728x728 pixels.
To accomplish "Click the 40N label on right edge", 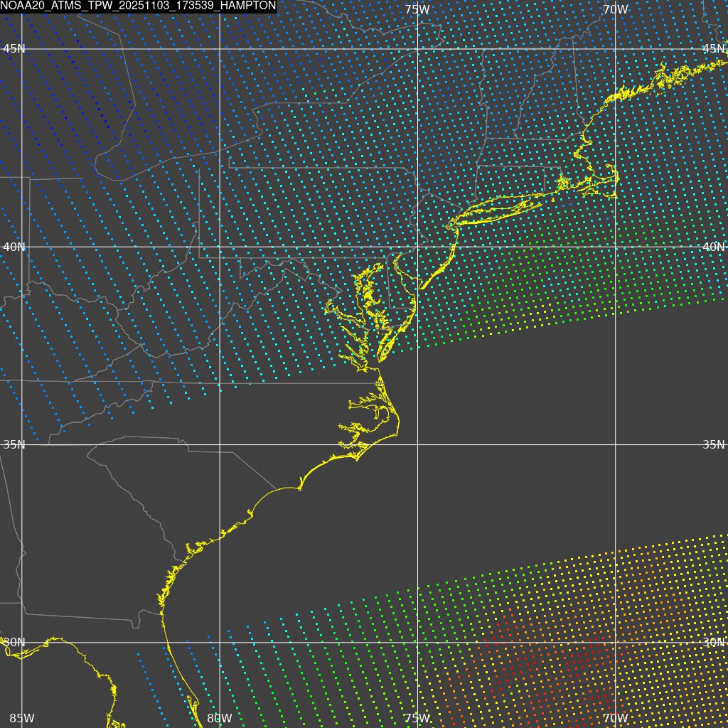I will pyautogui.click(x=713, y=247).
